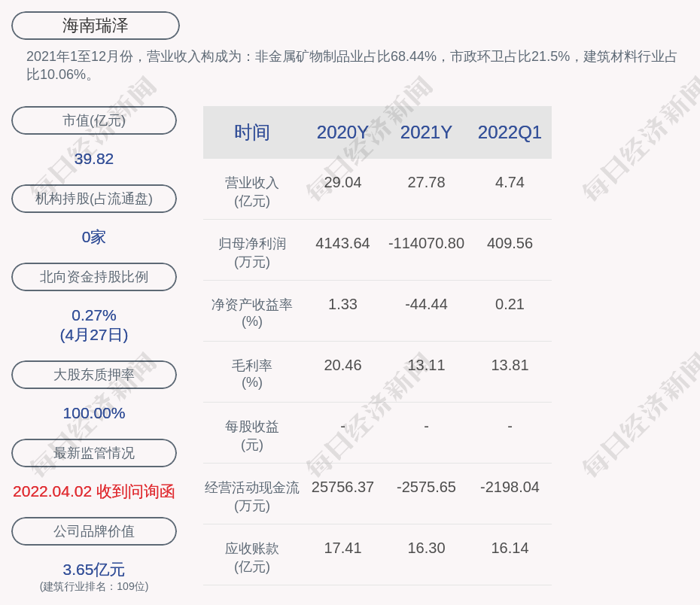Select the 净资产收益率(%) row label
The width and height of the screenshot is (700, 605).
point(251,313)
